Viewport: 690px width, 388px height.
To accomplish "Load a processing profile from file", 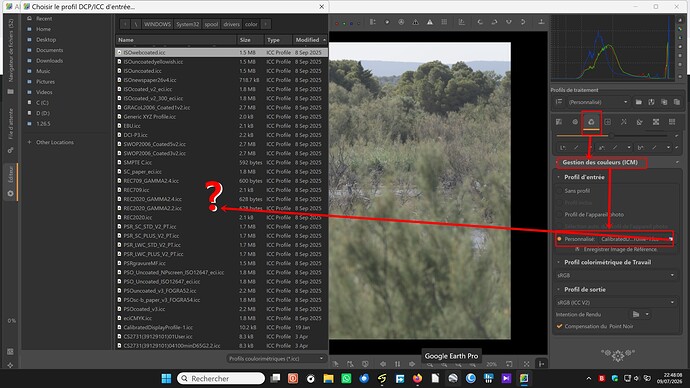I will (639, 102).
